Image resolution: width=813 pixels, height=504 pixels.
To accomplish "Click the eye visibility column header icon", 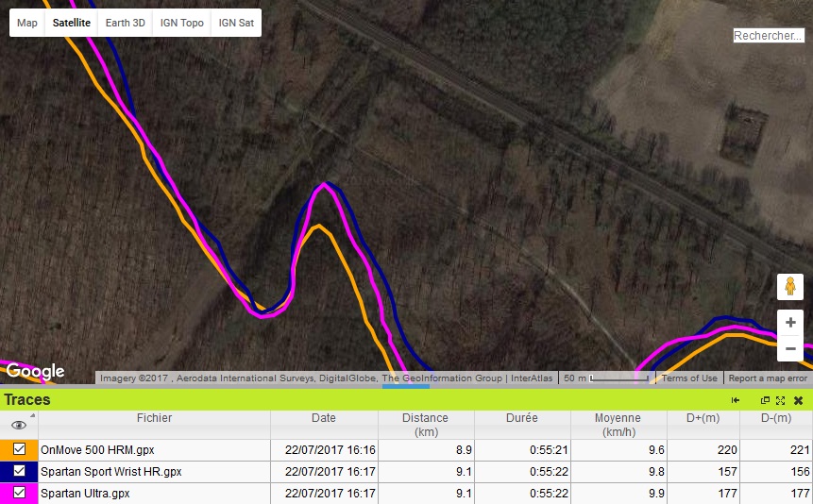I will tap(19, 425).
